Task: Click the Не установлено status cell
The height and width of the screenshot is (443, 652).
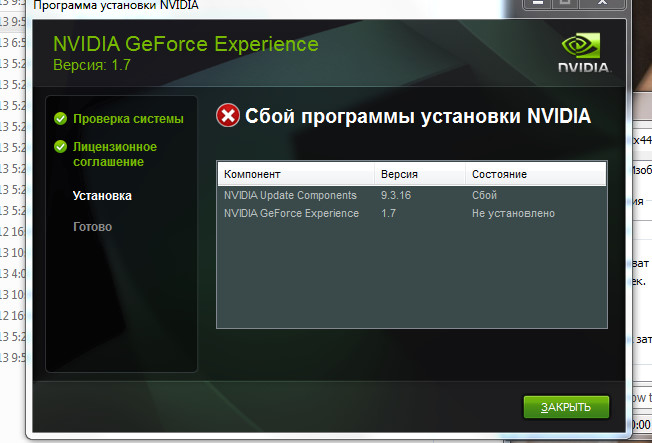Action: [x=513, y=213]
